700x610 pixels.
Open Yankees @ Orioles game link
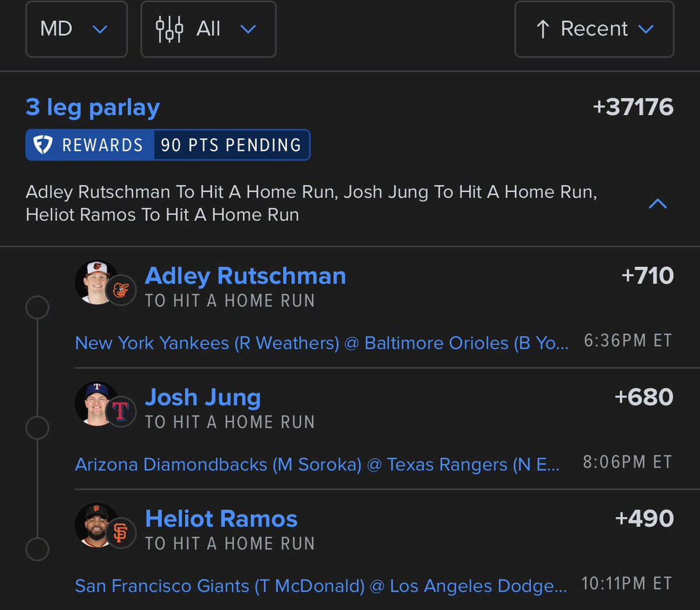pyautogui.click(x=322, y=343)
